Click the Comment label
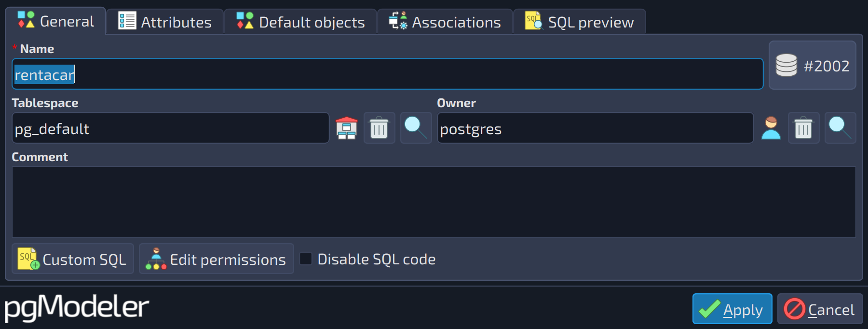The height and width of the screenshot is (329, 868). pos(40,157)
